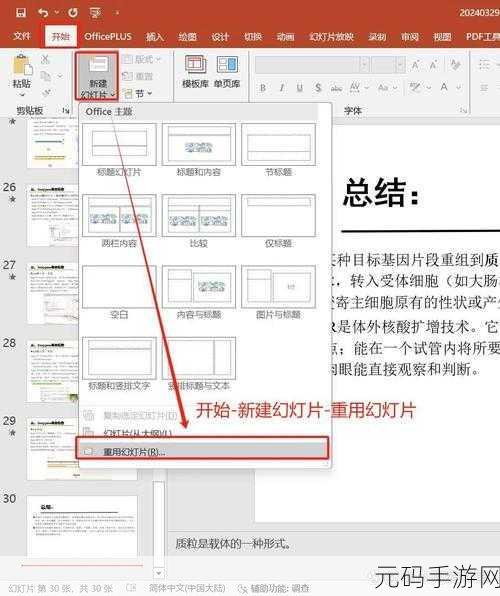
Task: Choose the 内容与标题 layout
Action: click(198, 292)
